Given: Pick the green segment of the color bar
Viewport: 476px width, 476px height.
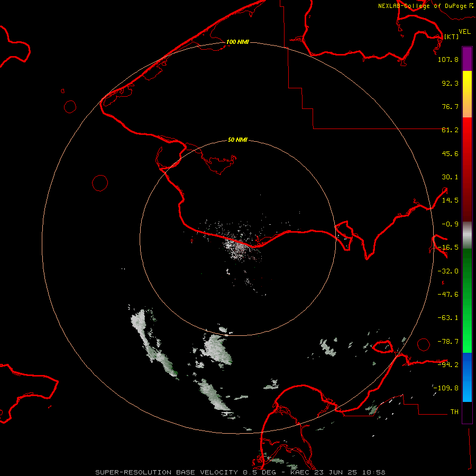Looking at the screenshot, I should click(467, 300).
